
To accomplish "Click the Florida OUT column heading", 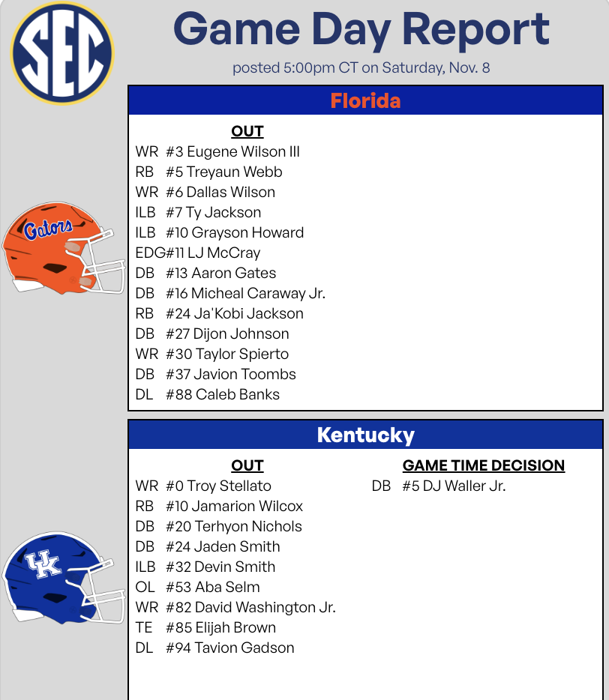I will (x=247, y=131).
